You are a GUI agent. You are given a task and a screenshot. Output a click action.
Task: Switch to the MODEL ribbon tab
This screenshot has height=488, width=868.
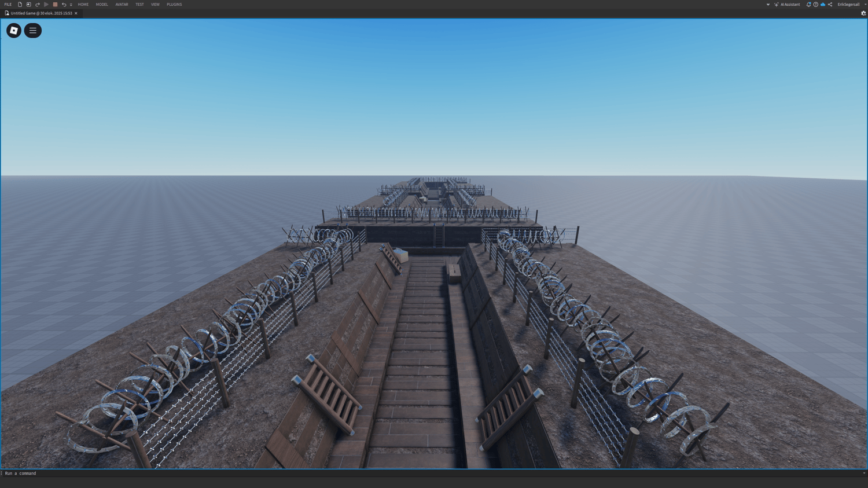102,5
